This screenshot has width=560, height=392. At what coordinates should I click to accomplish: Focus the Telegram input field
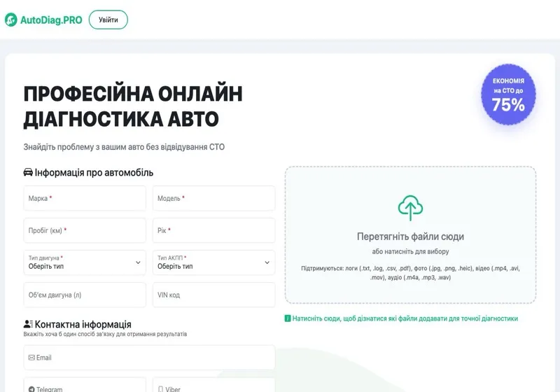[x=85, y=385]
